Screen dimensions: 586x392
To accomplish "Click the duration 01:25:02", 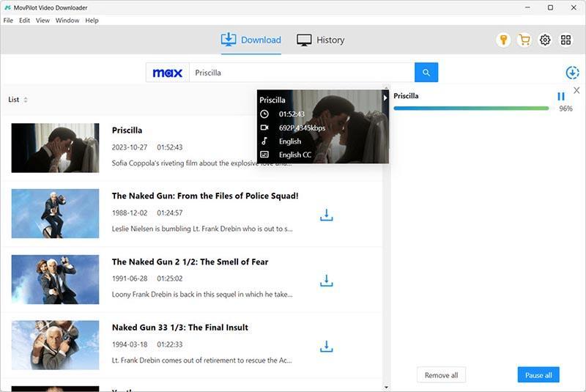I will tap(170, 278).
